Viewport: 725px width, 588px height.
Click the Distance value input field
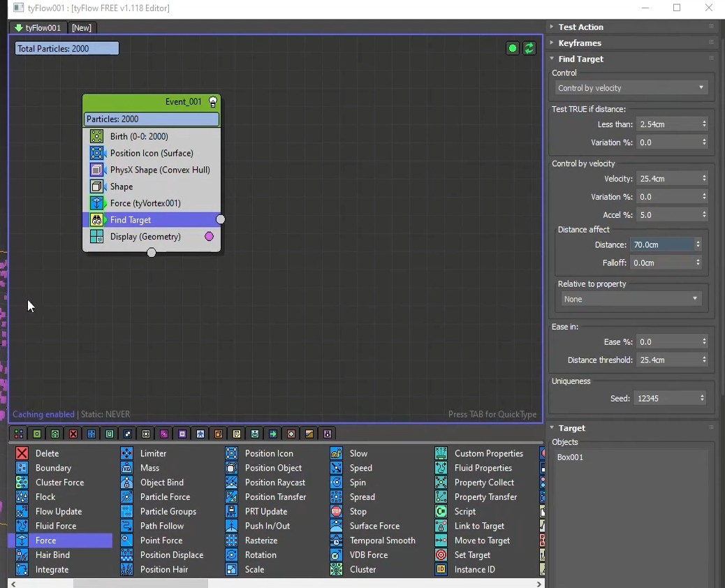click(x=661, y=244)
